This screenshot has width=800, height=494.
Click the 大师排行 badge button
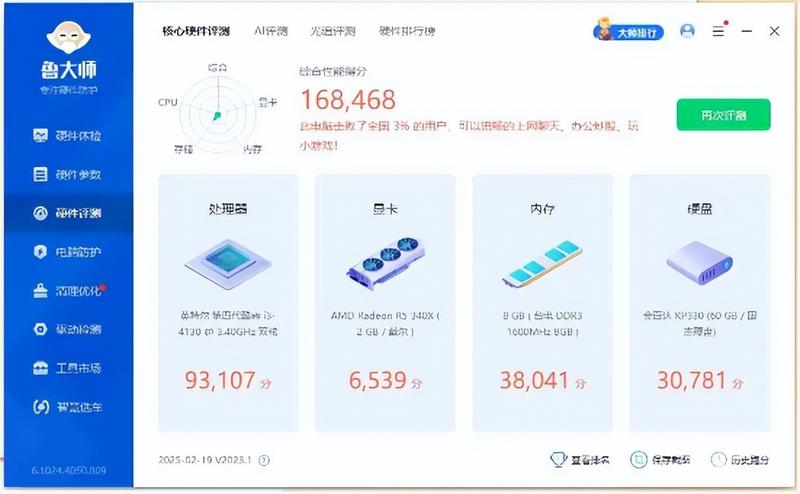(628, 32)
